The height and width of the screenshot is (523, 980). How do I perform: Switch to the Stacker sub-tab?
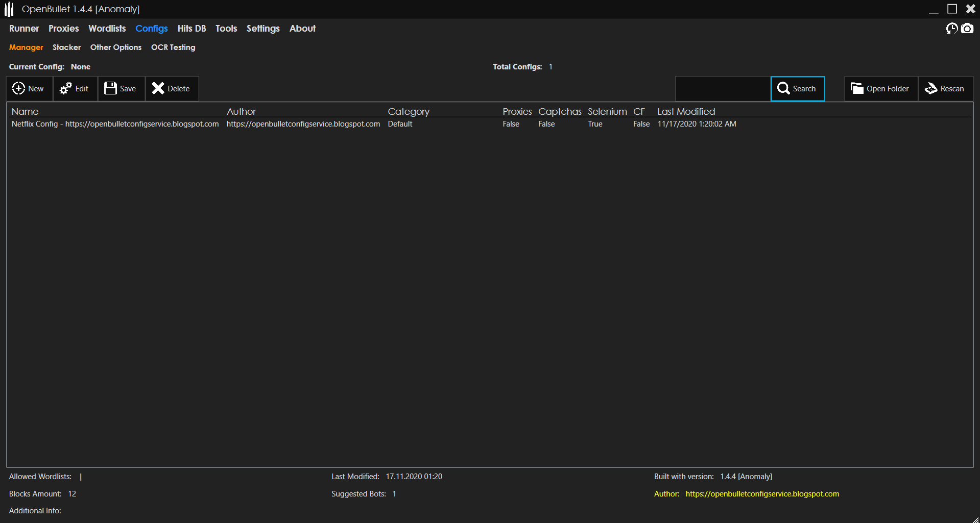67,47
